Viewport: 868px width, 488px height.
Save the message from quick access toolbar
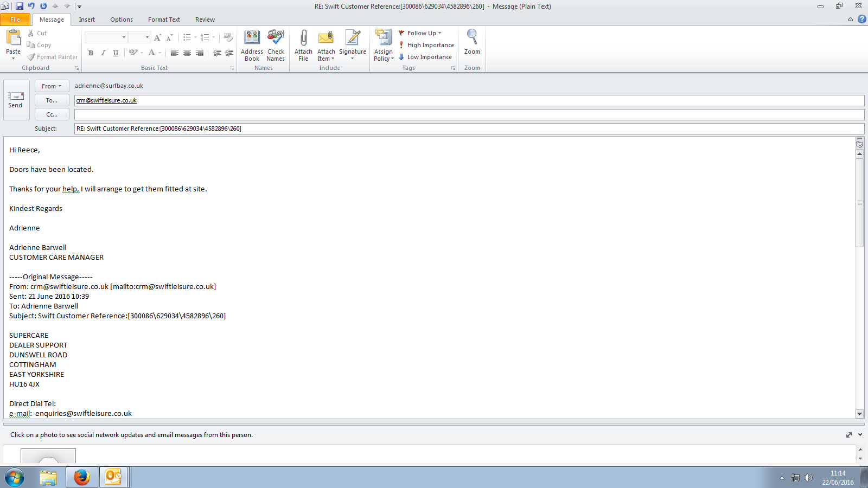click(x=20, y=6)
